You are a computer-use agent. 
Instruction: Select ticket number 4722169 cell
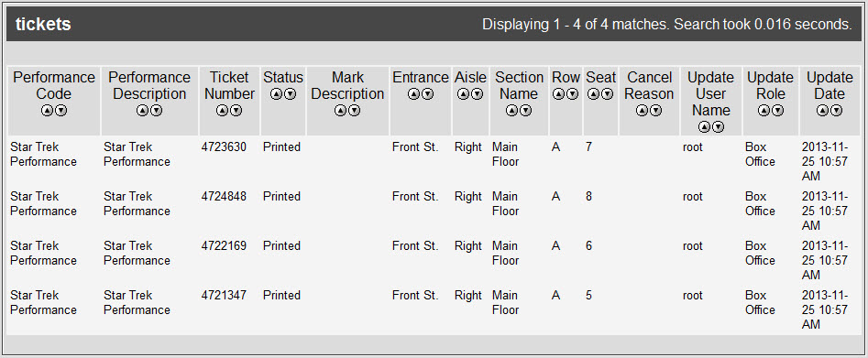click(x=224, y=245)
